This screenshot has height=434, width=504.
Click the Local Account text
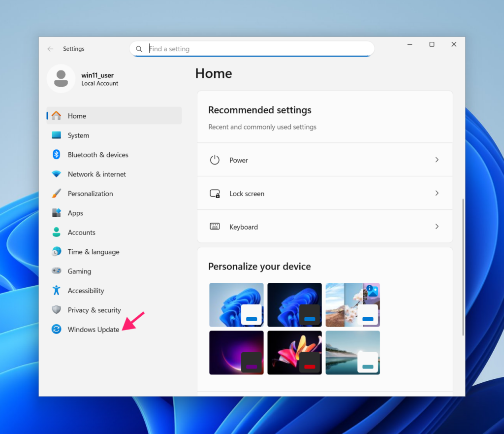[x=99, y=83]
